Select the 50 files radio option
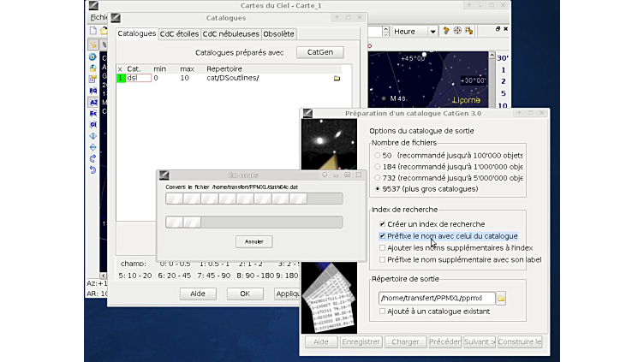This screenshot has width=644, height=362. click(x=378, y=155)
